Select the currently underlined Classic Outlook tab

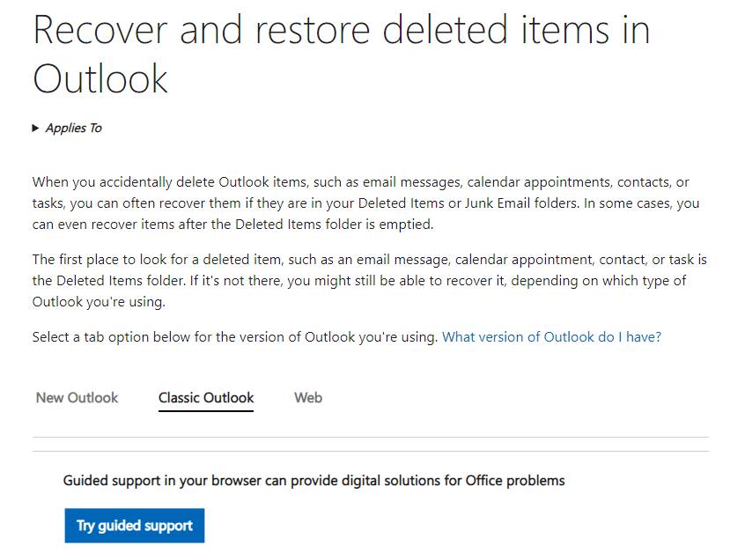[206, 398]
